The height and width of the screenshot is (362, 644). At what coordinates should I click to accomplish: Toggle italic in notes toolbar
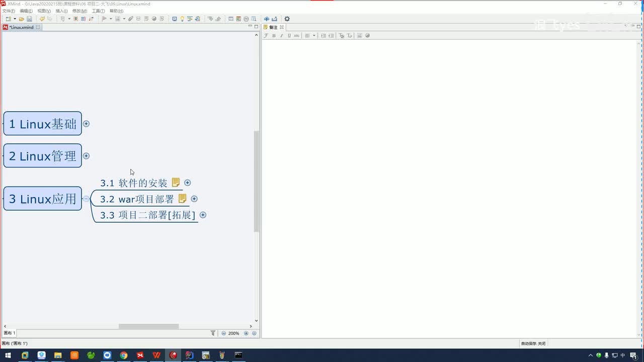coord(281,36)
